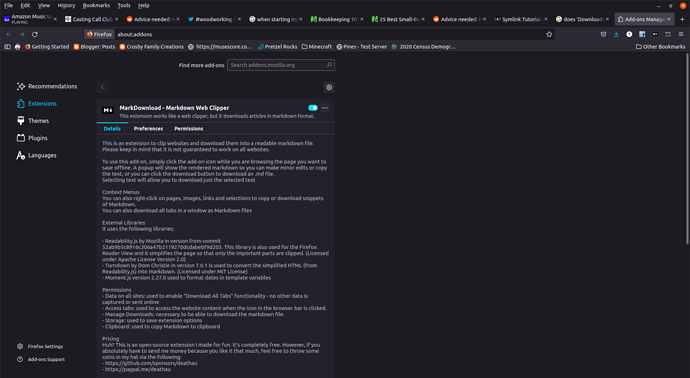Open the Themes category in sidebar
This screenshot has width=690, height=378.
point(33,121)
